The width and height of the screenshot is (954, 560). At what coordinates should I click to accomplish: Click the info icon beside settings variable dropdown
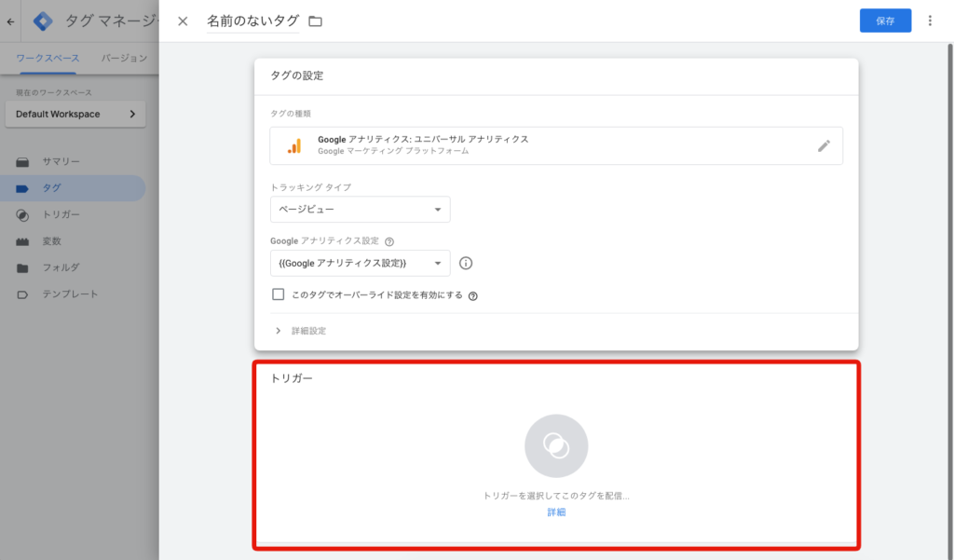click(466, 263)
